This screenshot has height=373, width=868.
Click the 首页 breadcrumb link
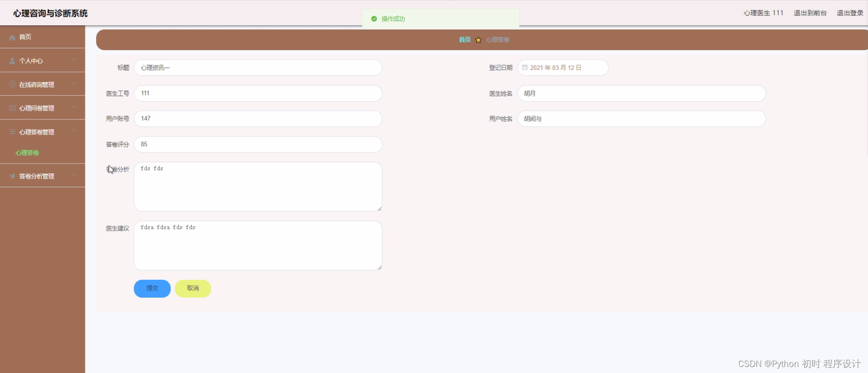pos(465,40)
